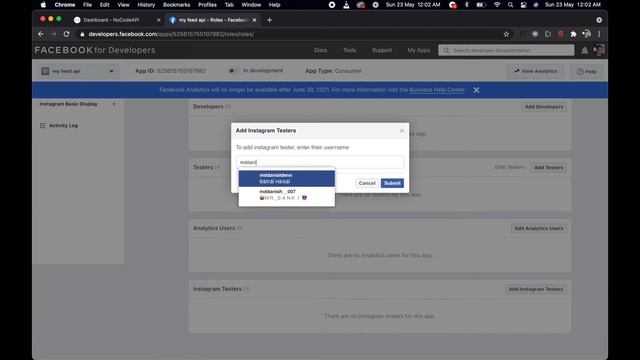Click the Add Testers button

(548, 167)
